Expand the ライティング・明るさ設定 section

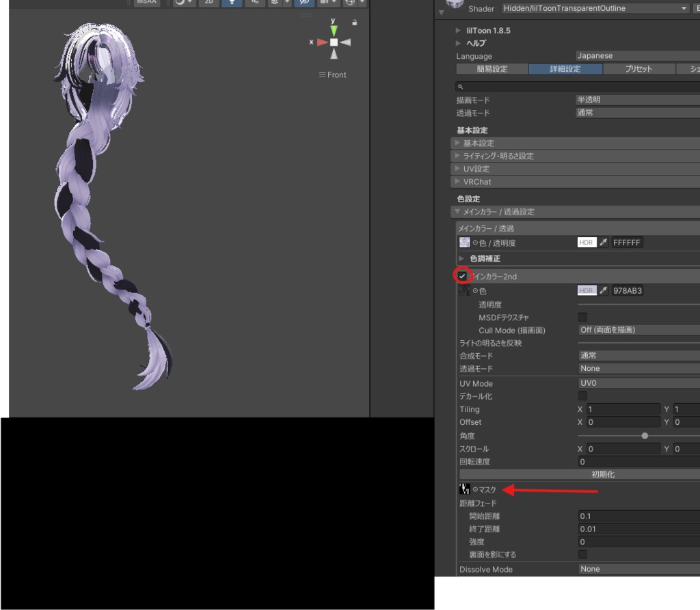coord(576,156)
